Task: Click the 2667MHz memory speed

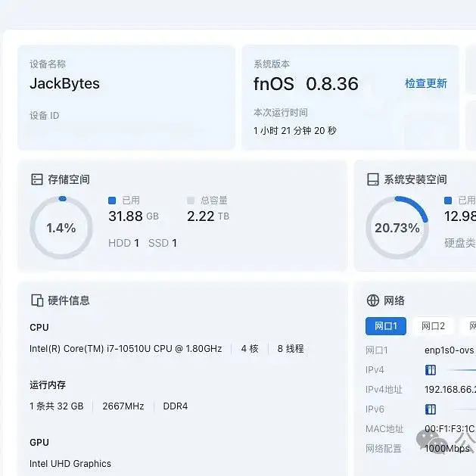Action: point(123,406)
